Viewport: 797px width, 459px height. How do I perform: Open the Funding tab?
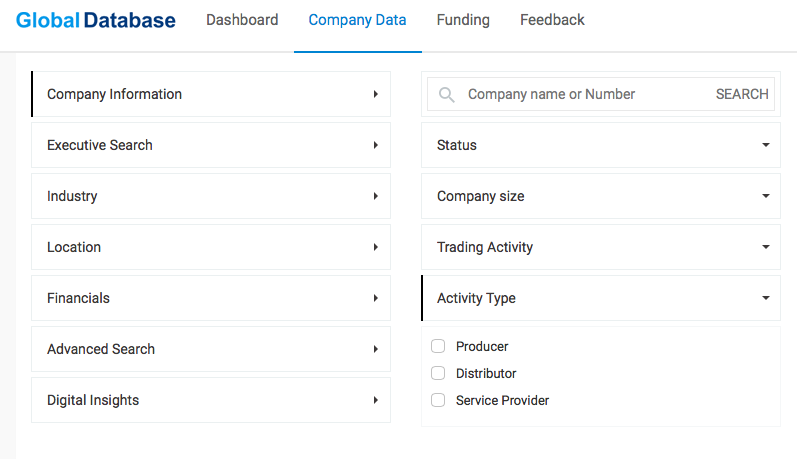[x=463, y=20]
